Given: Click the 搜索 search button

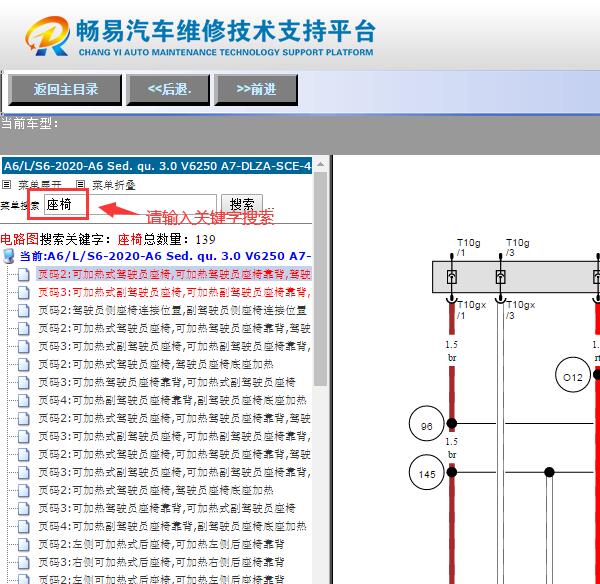Looking at the screenshot, I should [242, 204].
